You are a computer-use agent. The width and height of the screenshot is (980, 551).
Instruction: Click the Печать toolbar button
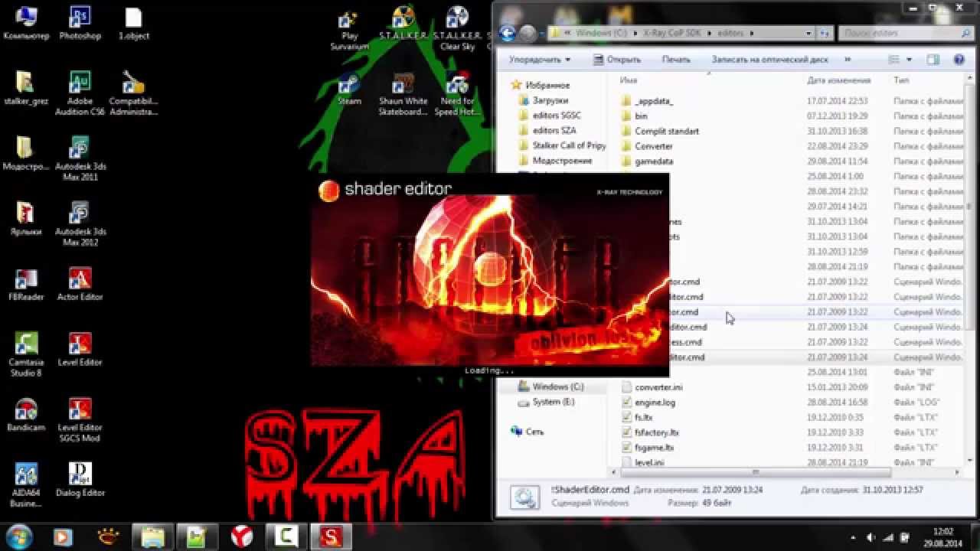click(676, 59)
